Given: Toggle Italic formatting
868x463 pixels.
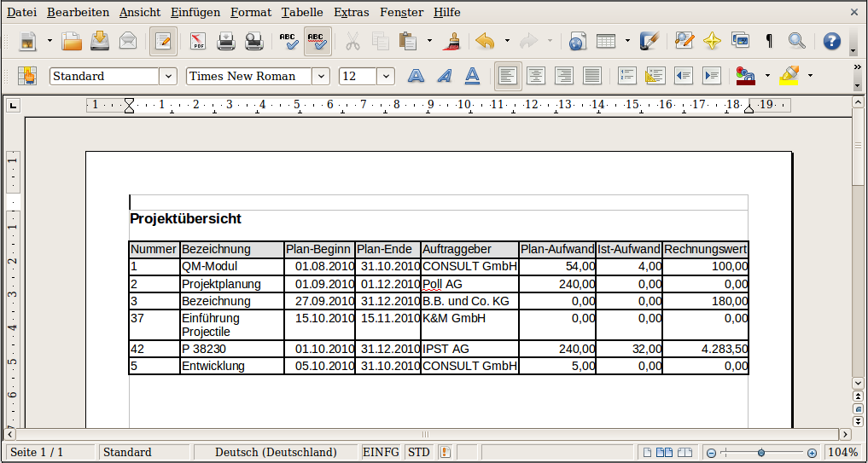Looking at the screenshot, I should click(444, 76).
